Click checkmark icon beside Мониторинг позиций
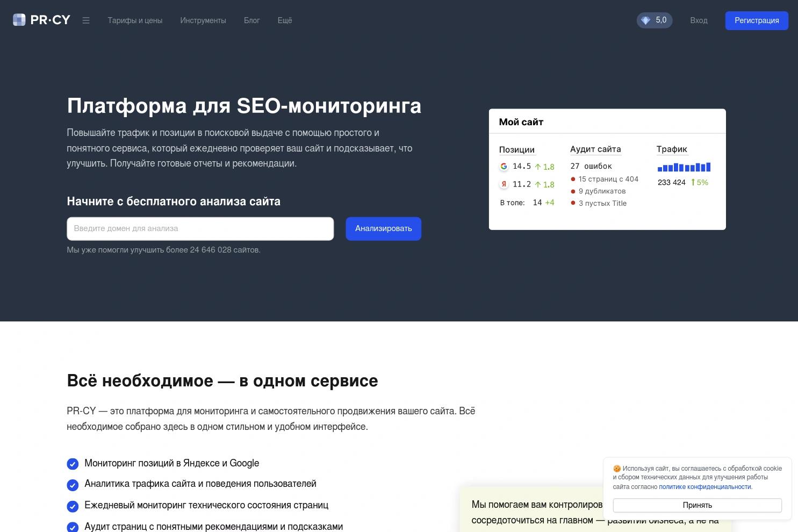The height and width of the screenshot is (532, 798). (73, 464)
